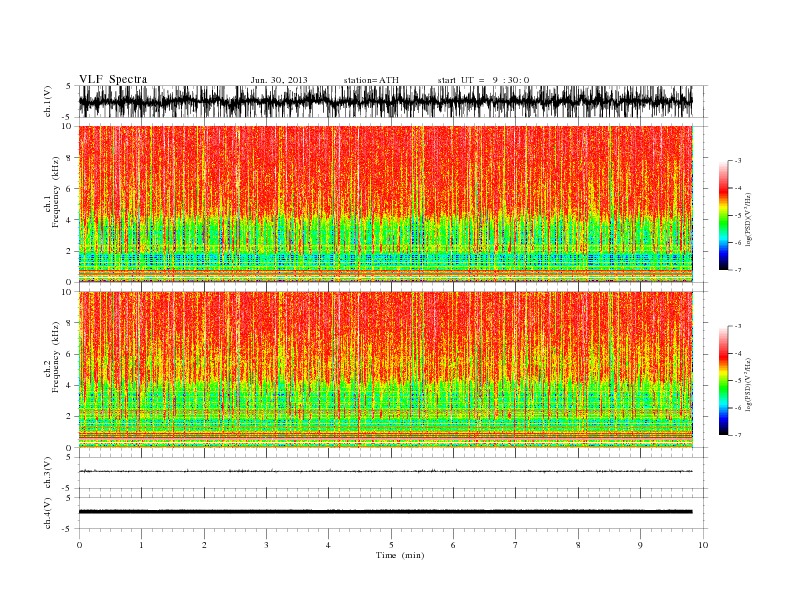Click time-axis tick label "6"

tap(453, 545)
